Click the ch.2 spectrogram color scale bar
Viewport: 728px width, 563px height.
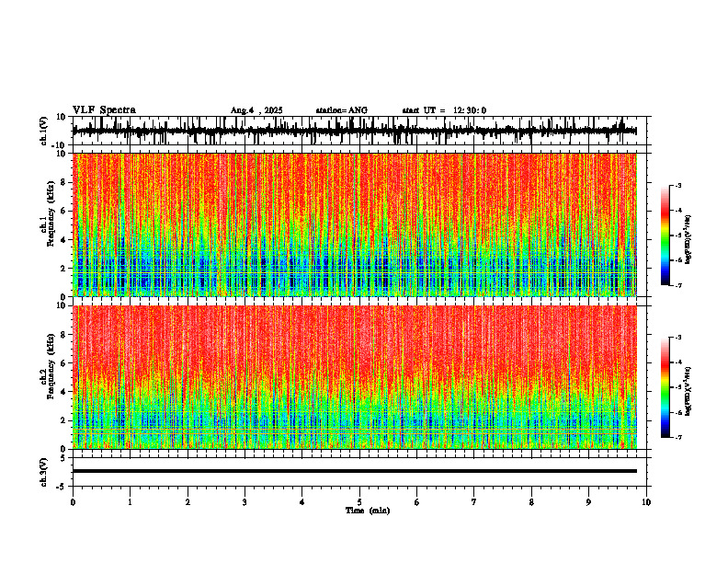click(x=665, y=387)
